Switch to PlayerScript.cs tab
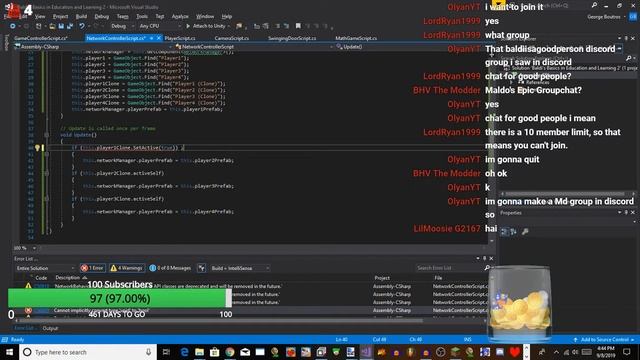Viewport: 640px width, 360px height. coord(180,38)
